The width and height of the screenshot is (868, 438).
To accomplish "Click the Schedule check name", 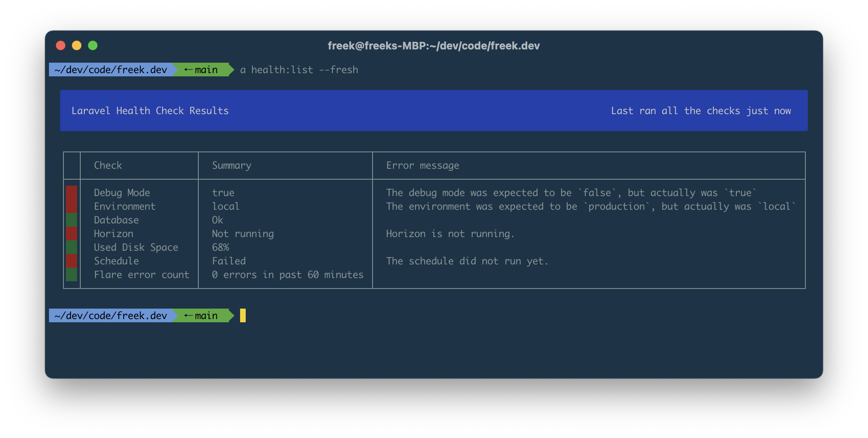I will point(116,261).
